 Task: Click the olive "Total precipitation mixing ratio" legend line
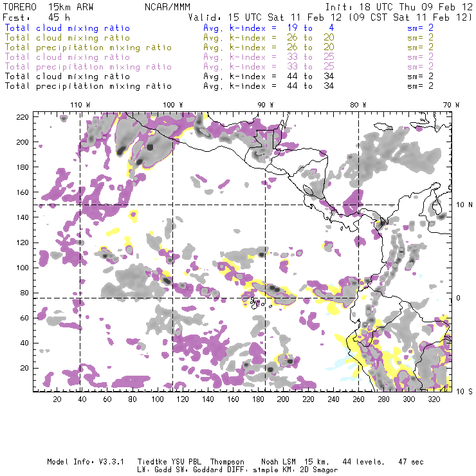point(88,48)
